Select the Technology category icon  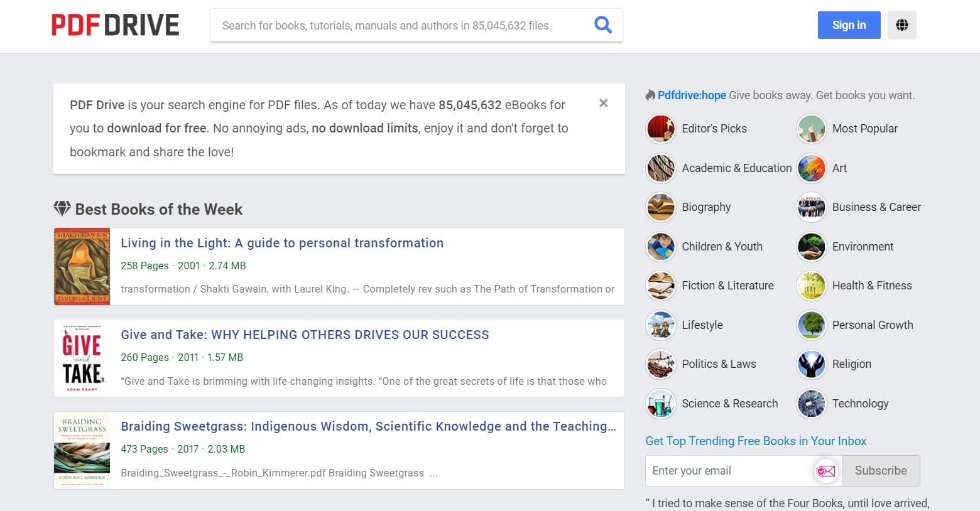pyautogui.click(x=811, y=403)
